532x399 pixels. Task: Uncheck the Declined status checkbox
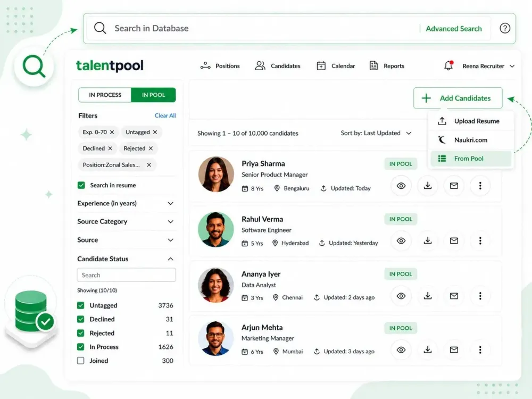tap(80, 319)
